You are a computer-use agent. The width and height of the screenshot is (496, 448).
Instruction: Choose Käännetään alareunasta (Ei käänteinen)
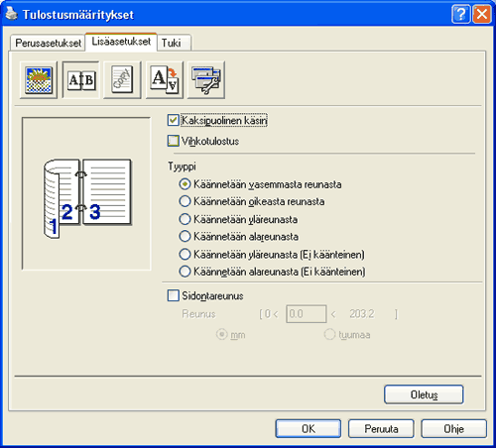pos(185,272)
